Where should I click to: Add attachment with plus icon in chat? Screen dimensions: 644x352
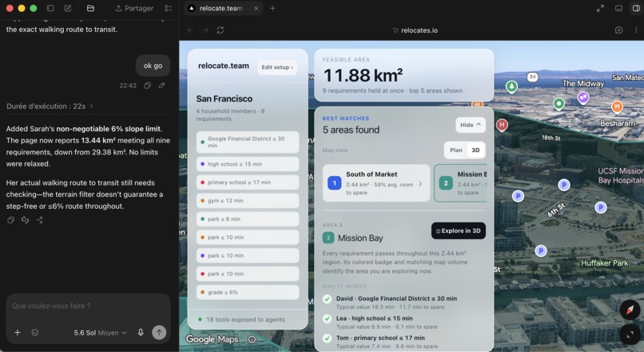(18, 332)
